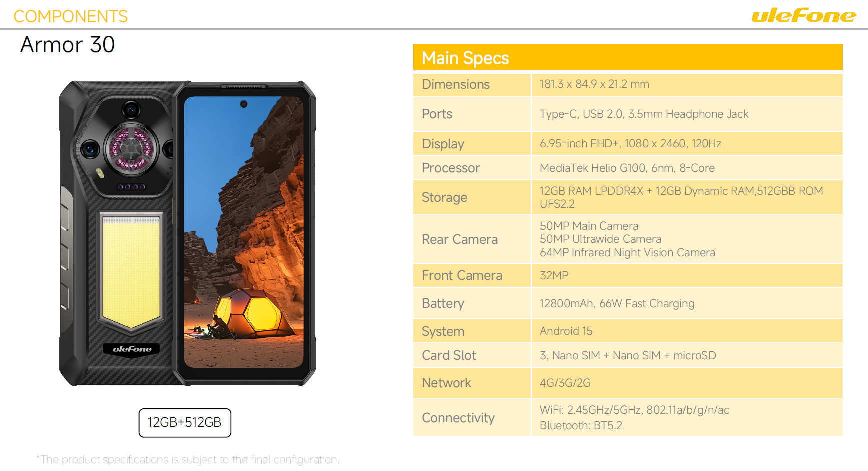868x471 pixels.
Task: Click 12800mAh, 66W Fast Charging
Action: pyautogui.click(x=617, y=303)
